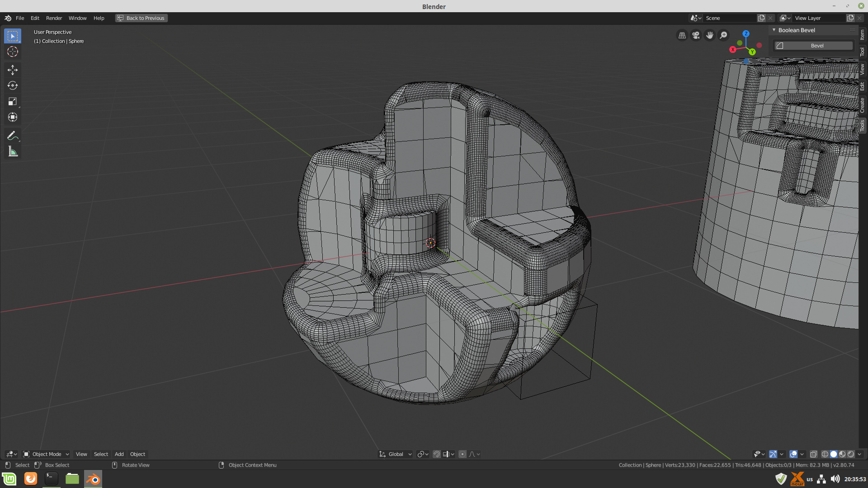Open the Window menu
This screenshot has height=488, width=868.
click(x=77, y=18)
